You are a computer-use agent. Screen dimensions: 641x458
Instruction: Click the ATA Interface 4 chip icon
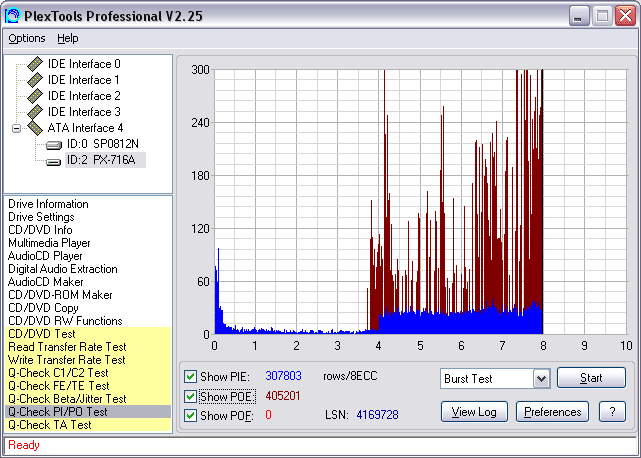tap(35, 128)
